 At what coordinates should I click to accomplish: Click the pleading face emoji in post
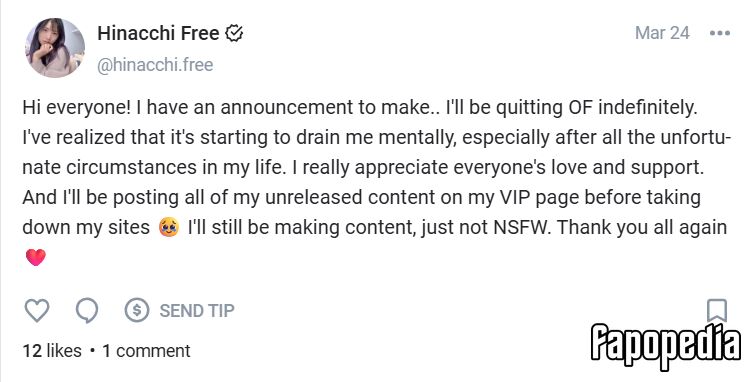pyautogui.click(x=169, y=227)
